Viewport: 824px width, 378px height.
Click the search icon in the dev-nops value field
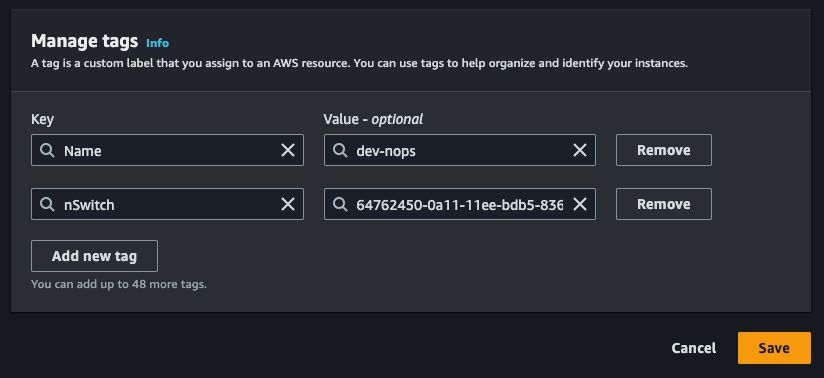point(340,150)
